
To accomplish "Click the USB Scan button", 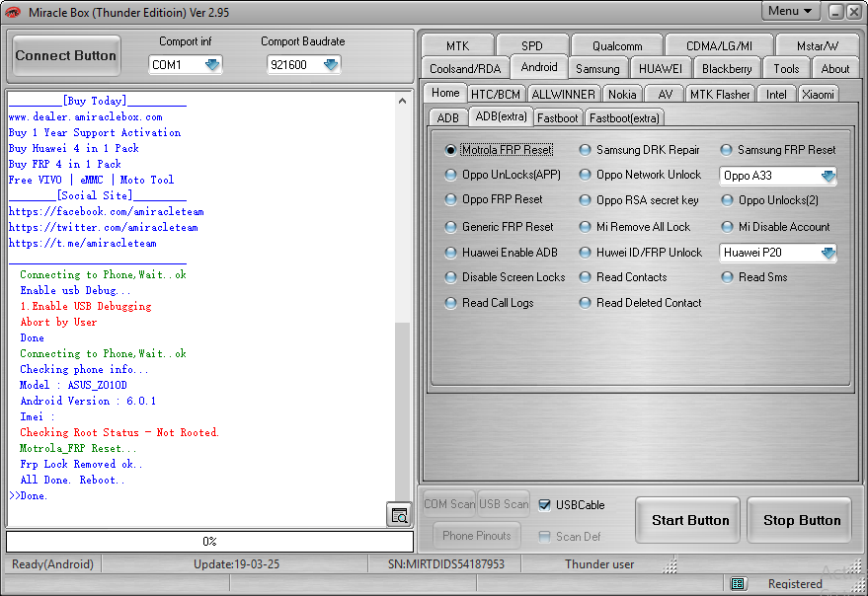I will click(504, 504).
